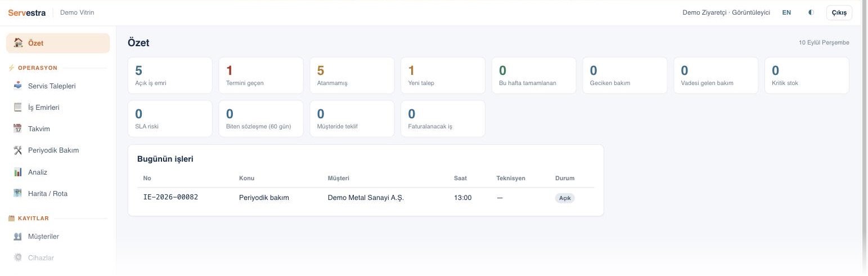Viewport: 868px width, 276px height.
Task: Click the Açık status badge
Action: 565,198
